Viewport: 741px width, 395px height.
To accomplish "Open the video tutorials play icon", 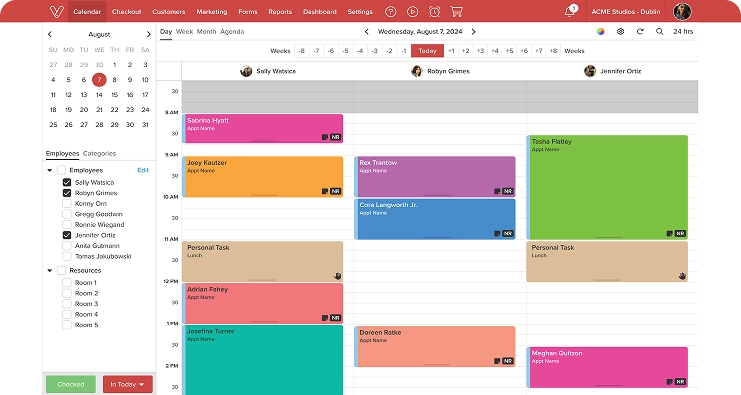I will (413, 11).
